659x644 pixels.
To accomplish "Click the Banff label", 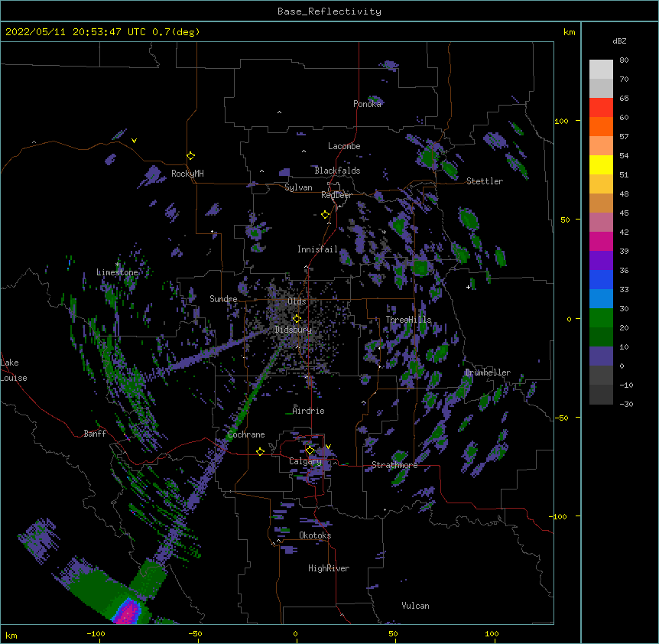I will 95,434.
